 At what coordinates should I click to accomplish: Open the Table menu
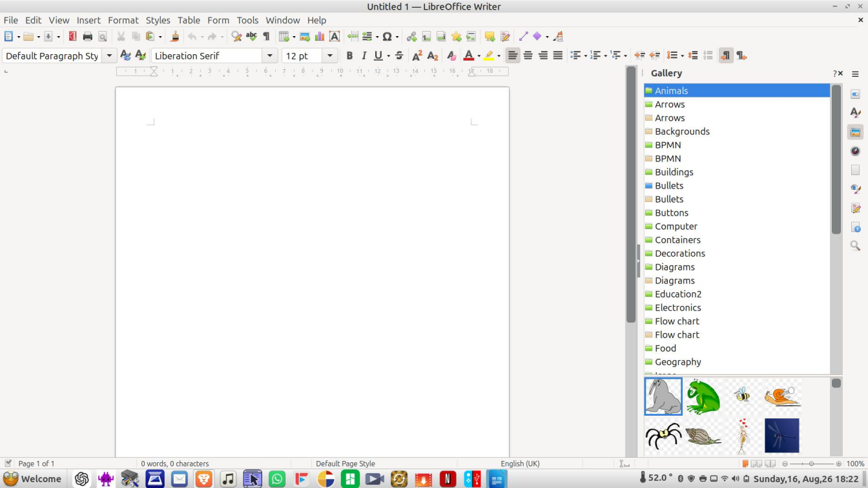(189, 20)
